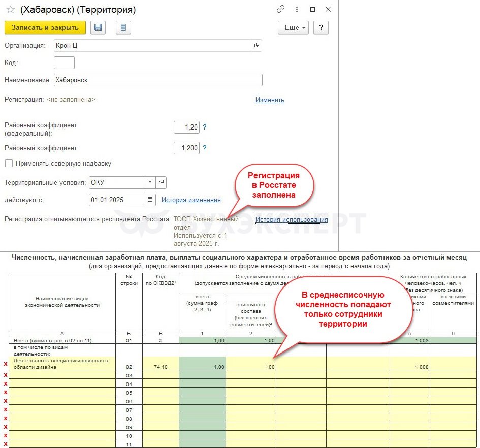Enable Применять северную надбавку checkbox

click(x=9, y=163)
